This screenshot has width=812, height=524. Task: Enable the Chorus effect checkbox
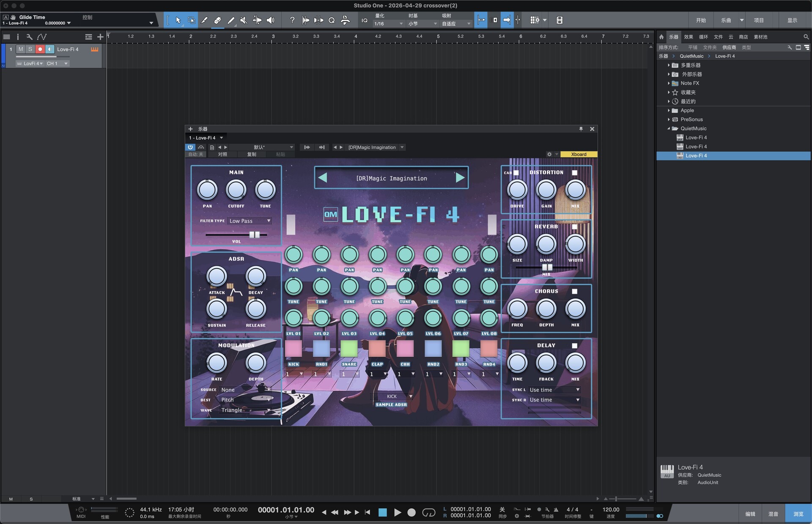[574, 291]
